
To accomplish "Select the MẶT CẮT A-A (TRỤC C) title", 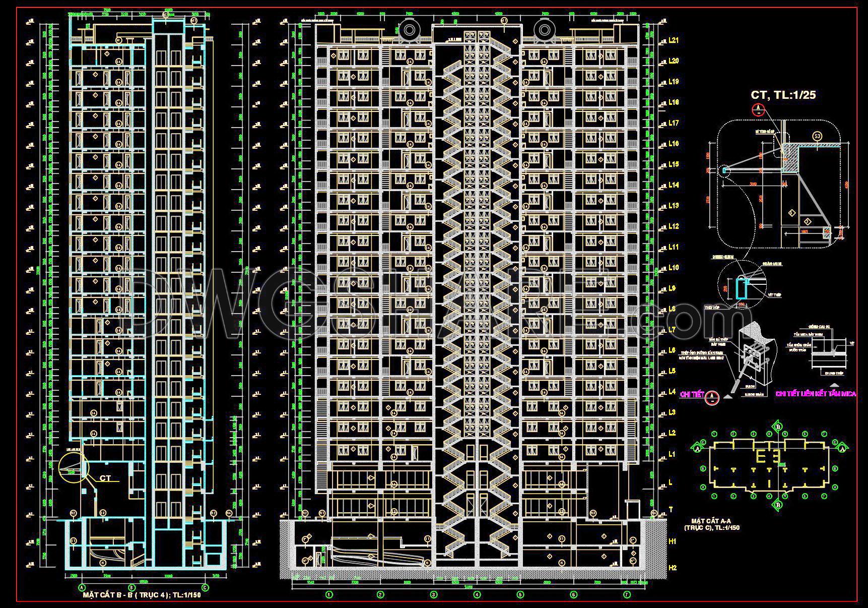I will click(x=711, y=525).
